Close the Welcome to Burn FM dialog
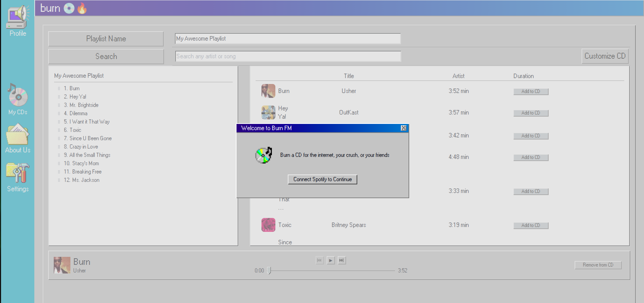 [x=403, y=128]
